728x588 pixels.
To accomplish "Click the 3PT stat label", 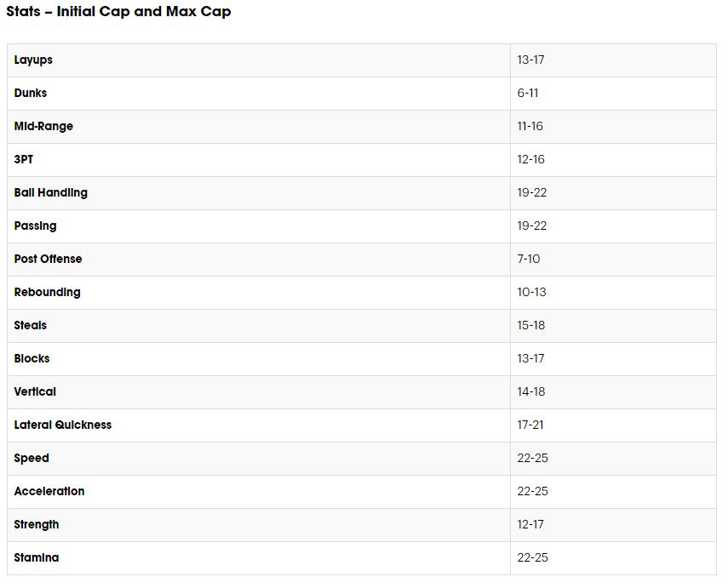I will tap(24, 160).
